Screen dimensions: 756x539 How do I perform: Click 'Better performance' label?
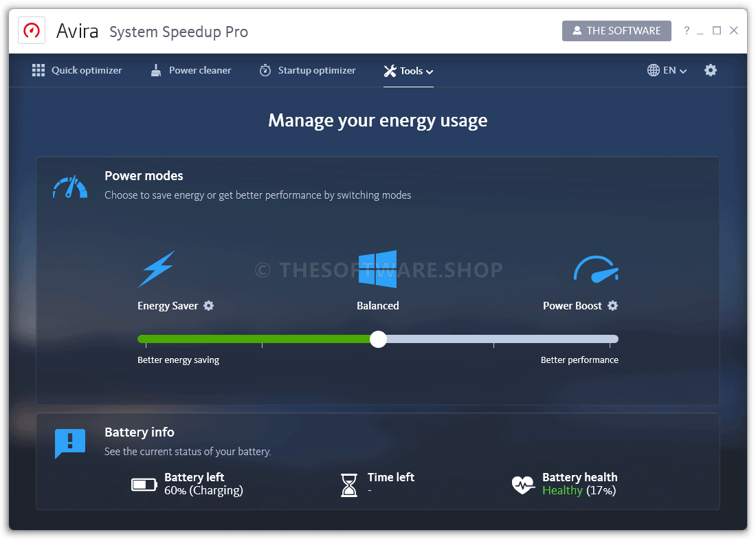(x=579, y=360)
